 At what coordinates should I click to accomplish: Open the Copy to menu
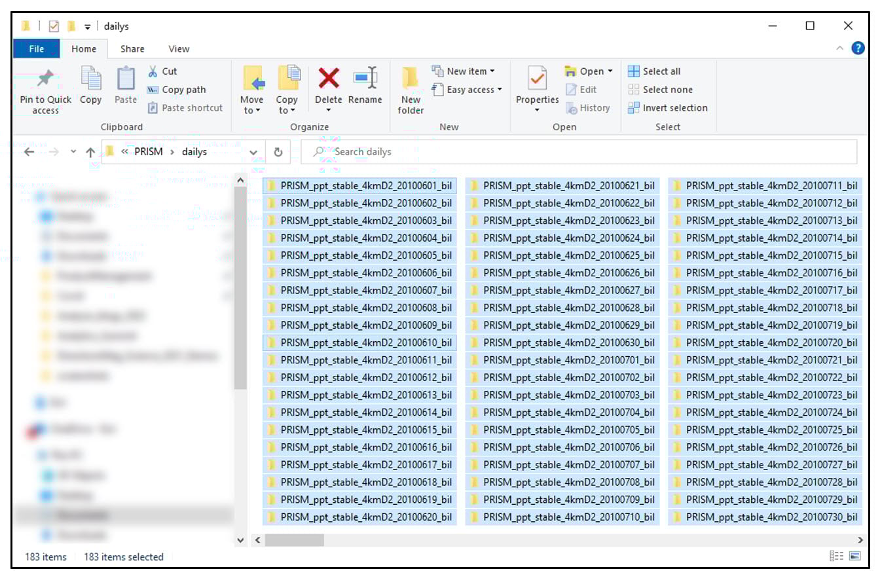click(x=287, y=90)
